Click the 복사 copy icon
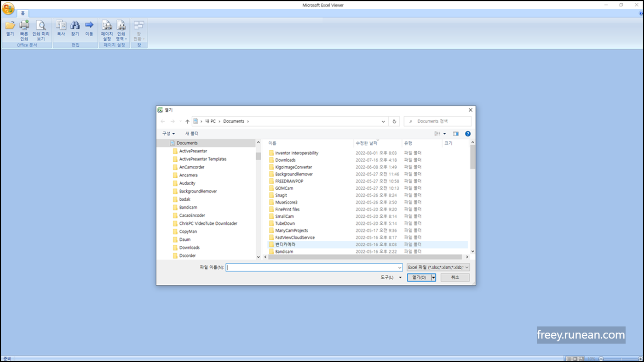 61,25
